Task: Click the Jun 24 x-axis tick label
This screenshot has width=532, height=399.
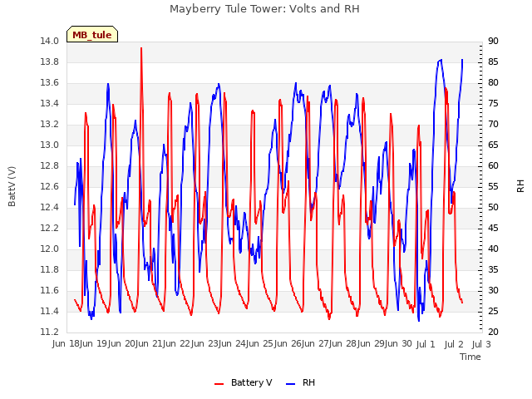Action: click(x=234, y=343)
